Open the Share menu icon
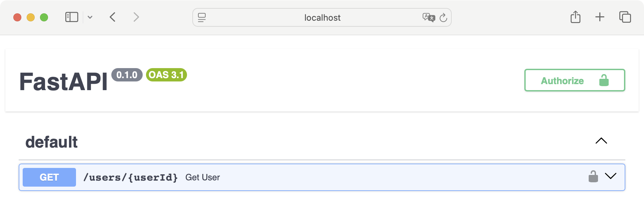 tap(575, 17)
